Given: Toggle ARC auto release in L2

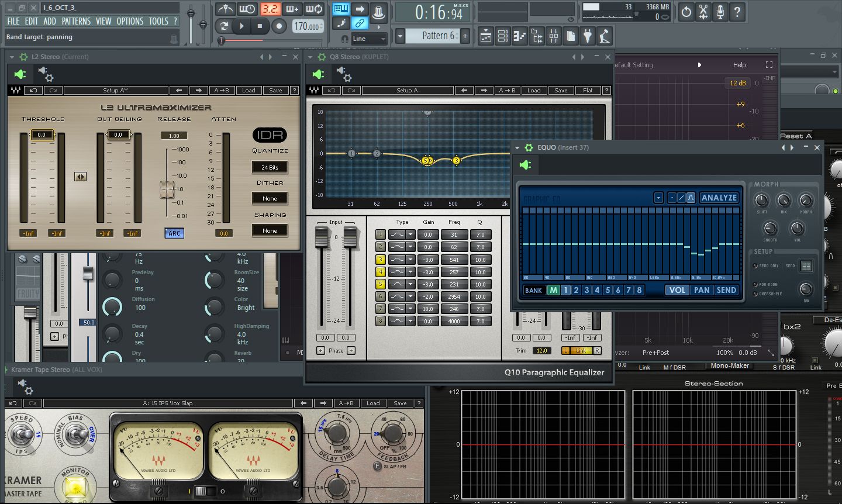Looking at the screenshot, I should pyautogui.click(x=174, y=233).
